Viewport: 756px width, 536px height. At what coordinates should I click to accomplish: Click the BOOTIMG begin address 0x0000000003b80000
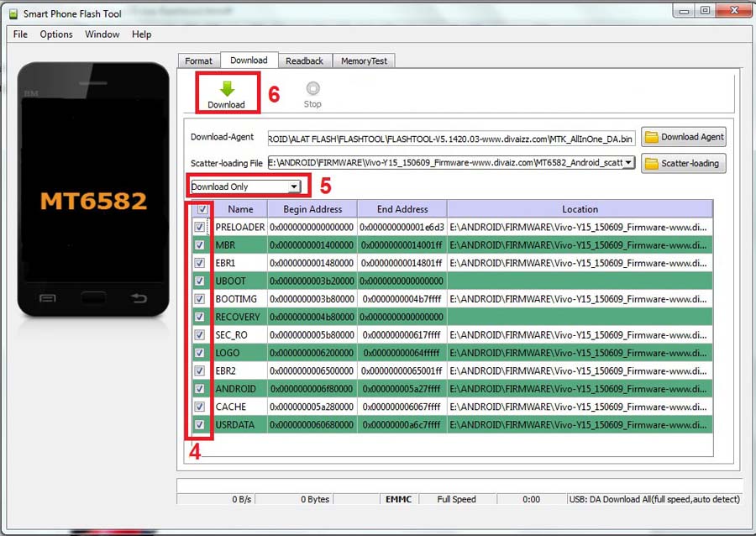click(312, 299)
